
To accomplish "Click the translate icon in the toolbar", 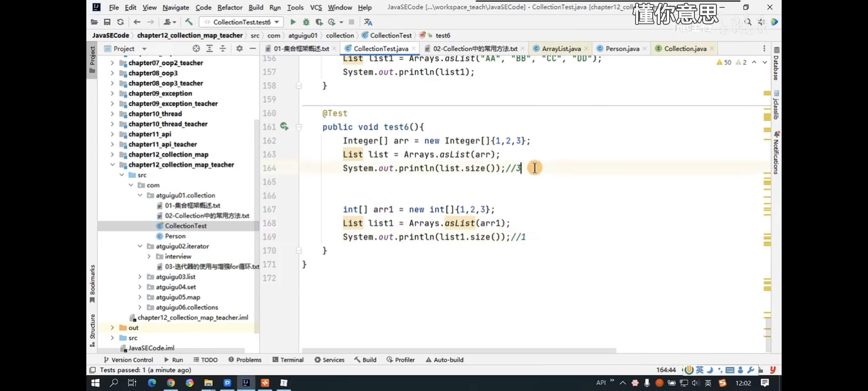I will click(x=368, y=22).
